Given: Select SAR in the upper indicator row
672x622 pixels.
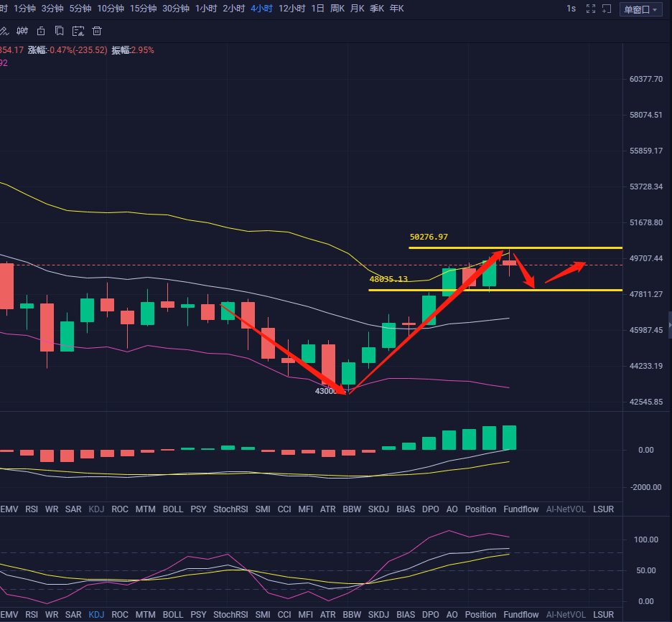Looking at the screenshot, I should point(73,509).
